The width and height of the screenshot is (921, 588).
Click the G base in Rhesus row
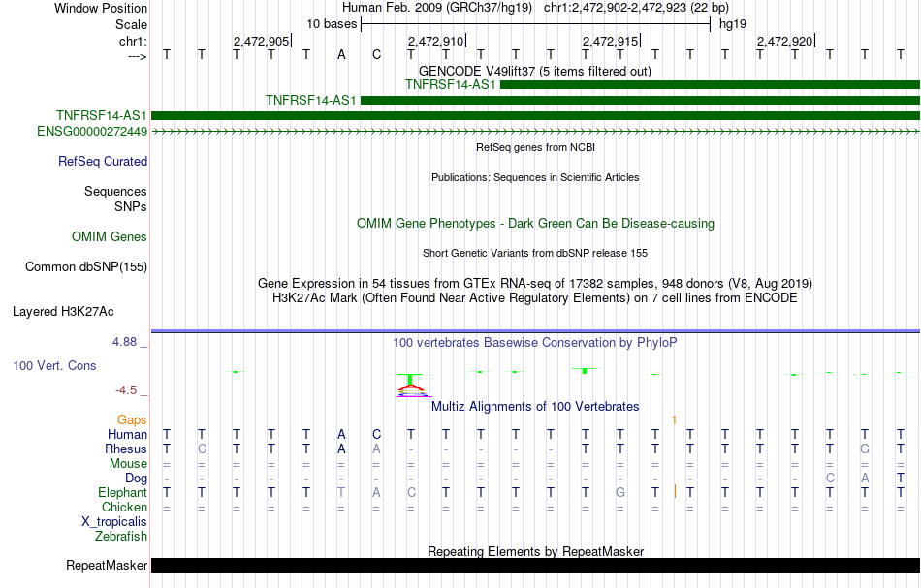pos(865,449)
